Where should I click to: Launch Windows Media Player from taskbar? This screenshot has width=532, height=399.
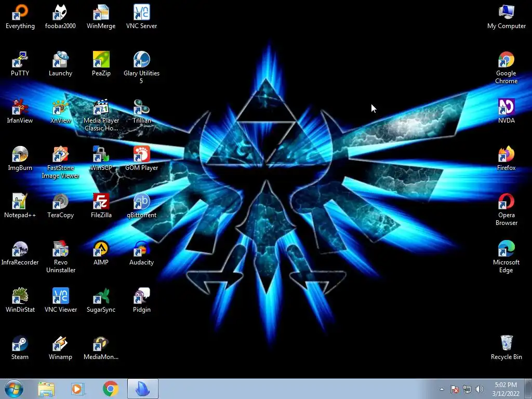tap(77, 389)
